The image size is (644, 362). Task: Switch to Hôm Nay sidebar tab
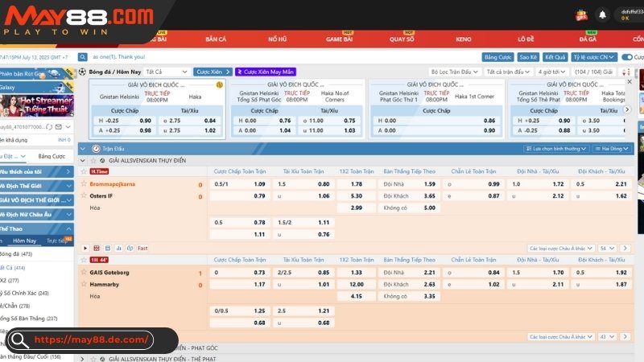(25, 241)
